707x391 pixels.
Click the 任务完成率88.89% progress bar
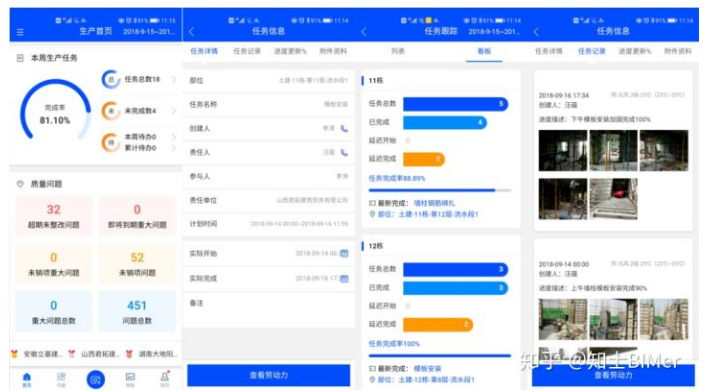[x=440, y=190]
